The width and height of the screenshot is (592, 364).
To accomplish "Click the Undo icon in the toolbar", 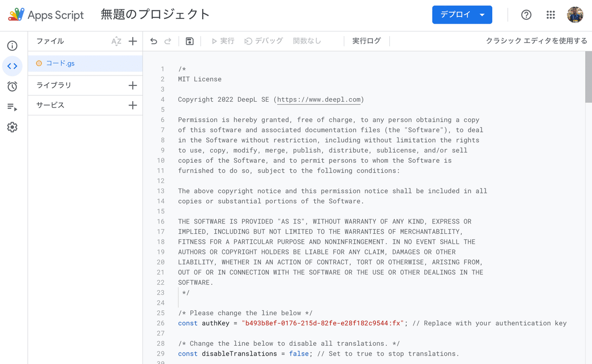I will click(x=153, y=41).
